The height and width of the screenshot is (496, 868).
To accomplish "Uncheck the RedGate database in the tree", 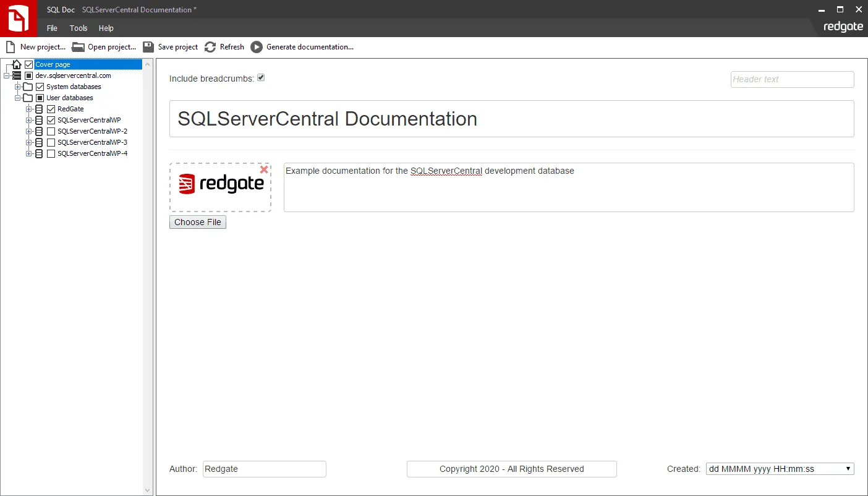I will tap(51, 109).
